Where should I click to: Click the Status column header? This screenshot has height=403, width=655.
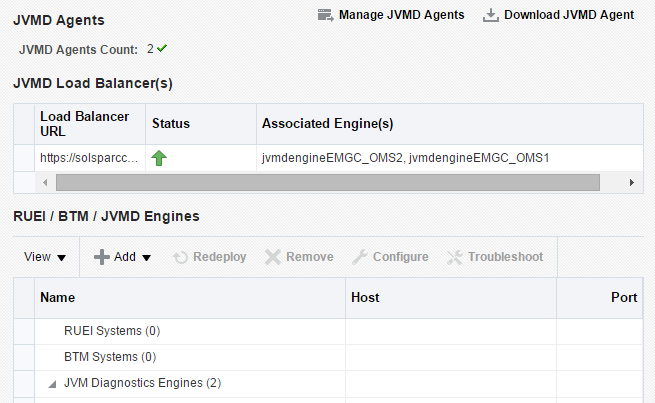(201, 124)
